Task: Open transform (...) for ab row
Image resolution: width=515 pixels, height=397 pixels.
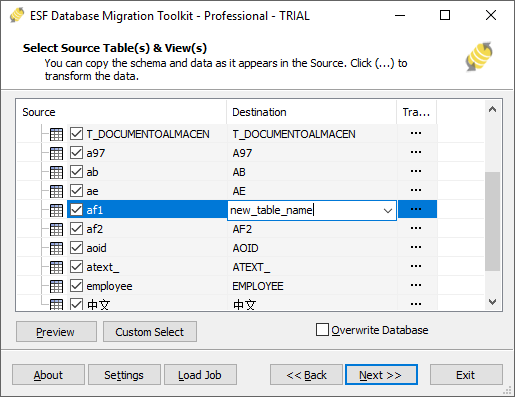Action: [x=416, y=171]
